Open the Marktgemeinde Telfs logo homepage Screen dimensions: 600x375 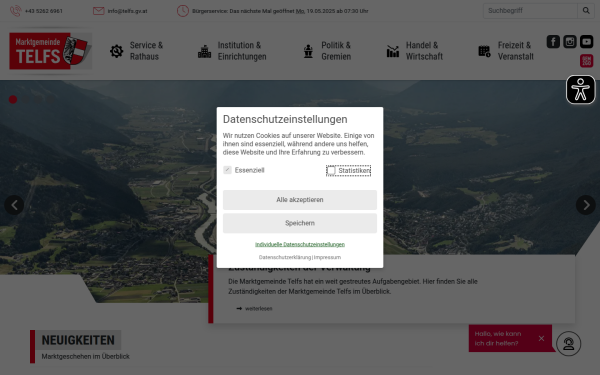(51, 51)
